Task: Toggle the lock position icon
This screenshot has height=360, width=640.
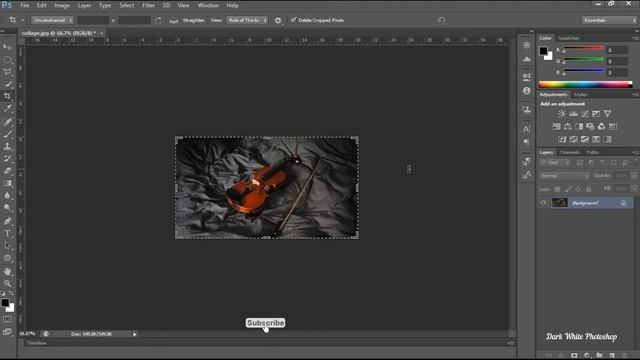Action: pyautogui.click(x=578, y=189)
